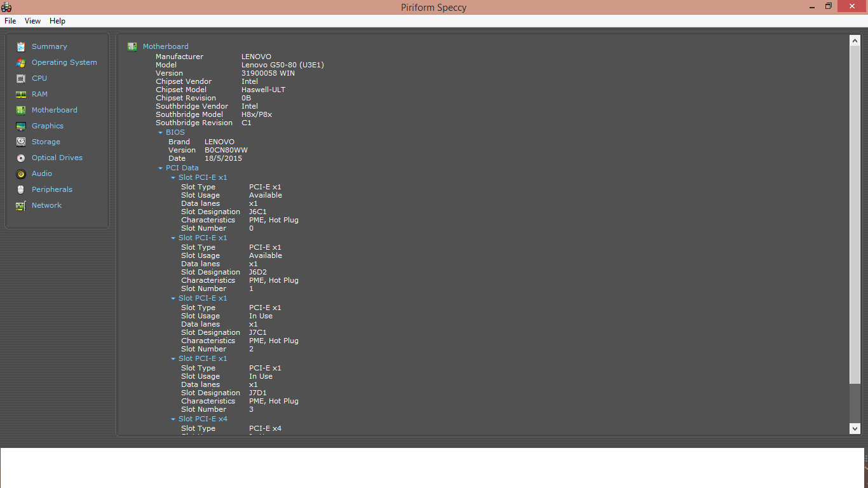Select the Storage drive icon

coord(21,142)
